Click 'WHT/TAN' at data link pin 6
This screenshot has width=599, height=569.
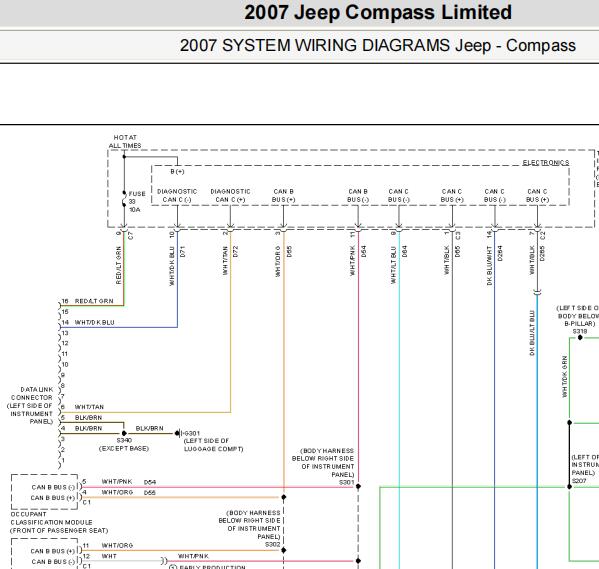89,407
